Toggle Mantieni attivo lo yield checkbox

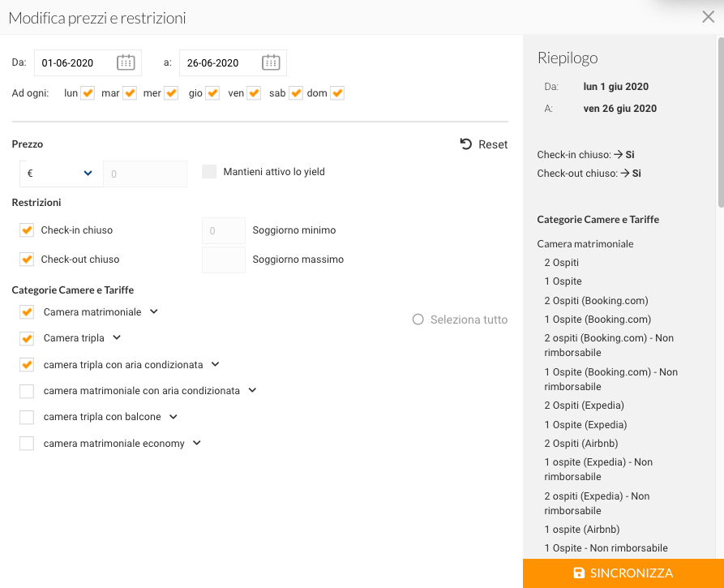209,172
